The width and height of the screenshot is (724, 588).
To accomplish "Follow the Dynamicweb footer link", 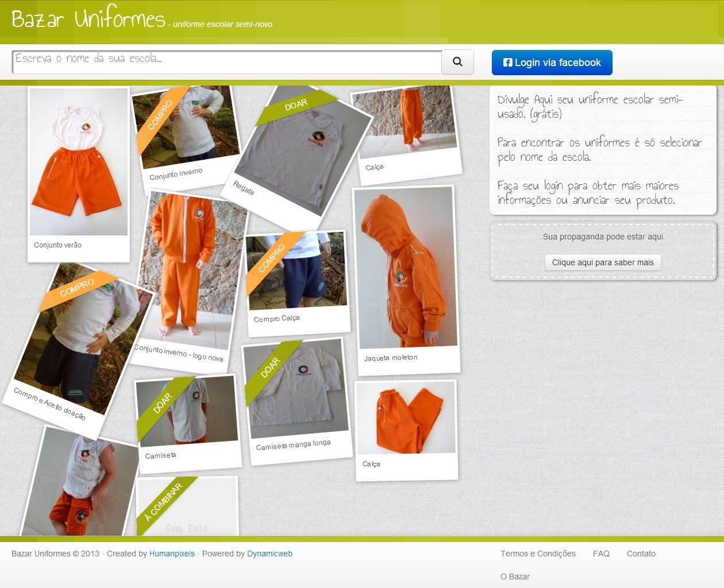I will coord(269,554).
